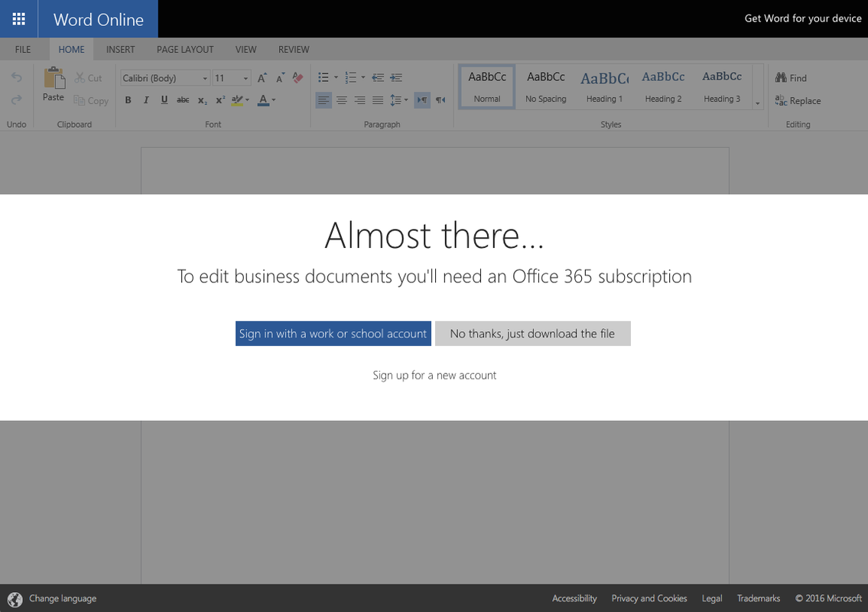Toggle center text alignment
868x612 pixels.
(x=341, y=99)
